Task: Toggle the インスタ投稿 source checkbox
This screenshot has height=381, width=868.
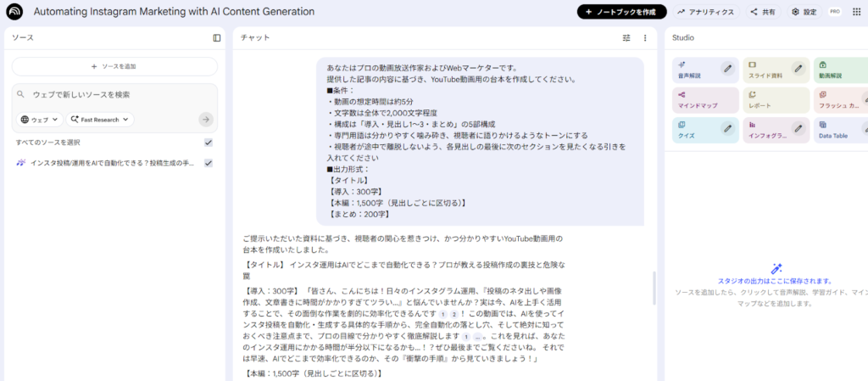Action: (x=209, y=163)
